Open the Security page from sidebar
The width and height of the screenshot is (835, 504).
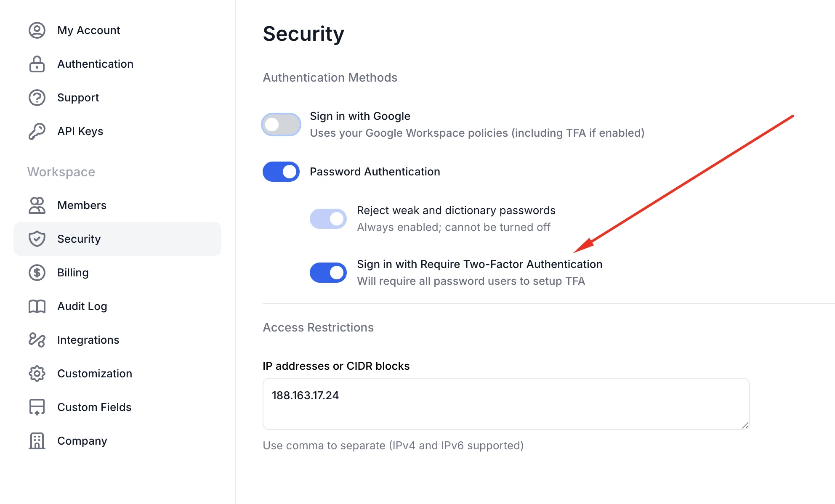click(79, 239)
